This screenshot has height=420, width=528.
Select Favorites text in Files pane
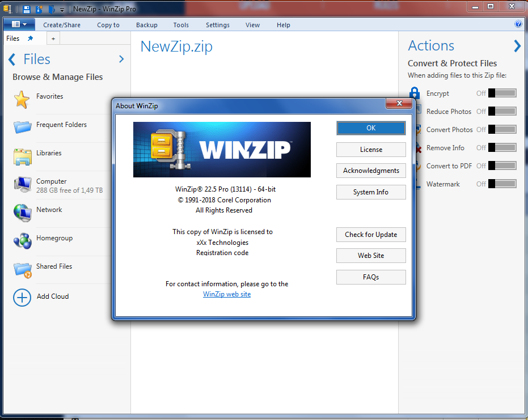coord(49,96)
